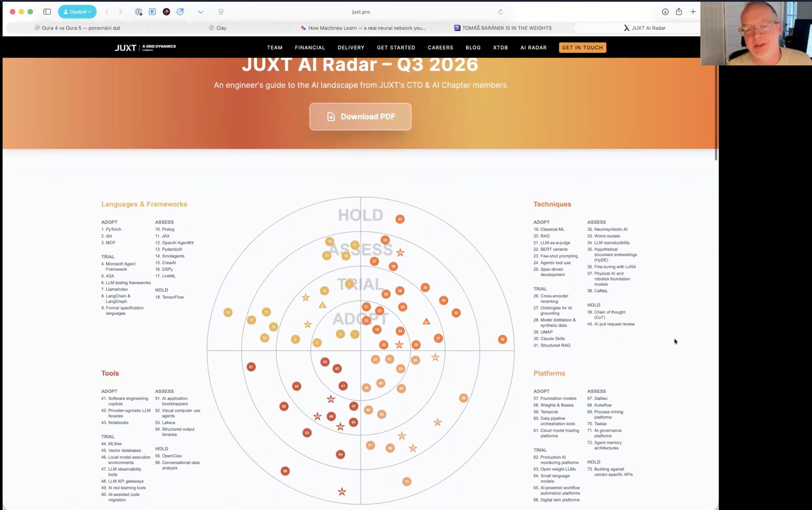Click the "Techniques" heading
Viewport: 812px width, 510px height.
click(x=552, y=204)
